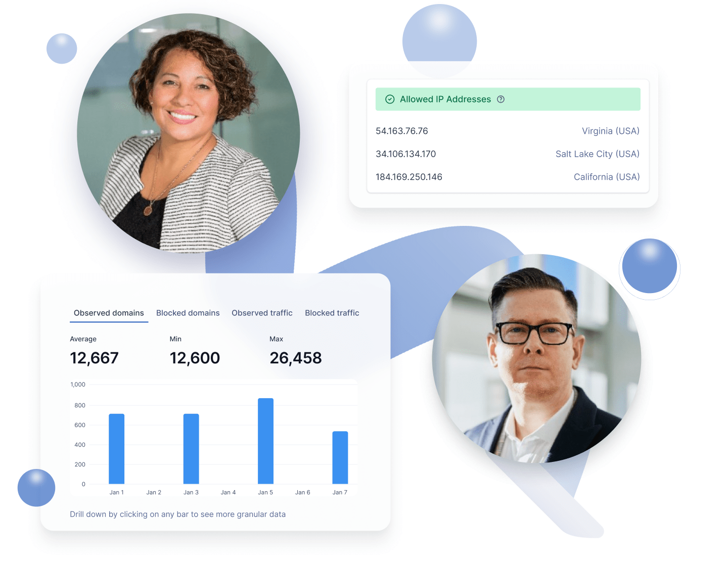Click the Drill down instruction link
This screenshot has width=728, height=566.
click(177, 514)
